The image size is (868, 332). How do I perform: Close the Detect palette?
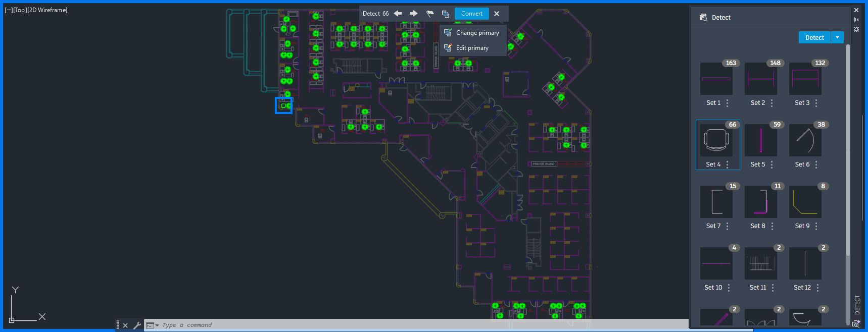(x=856, y=10)
